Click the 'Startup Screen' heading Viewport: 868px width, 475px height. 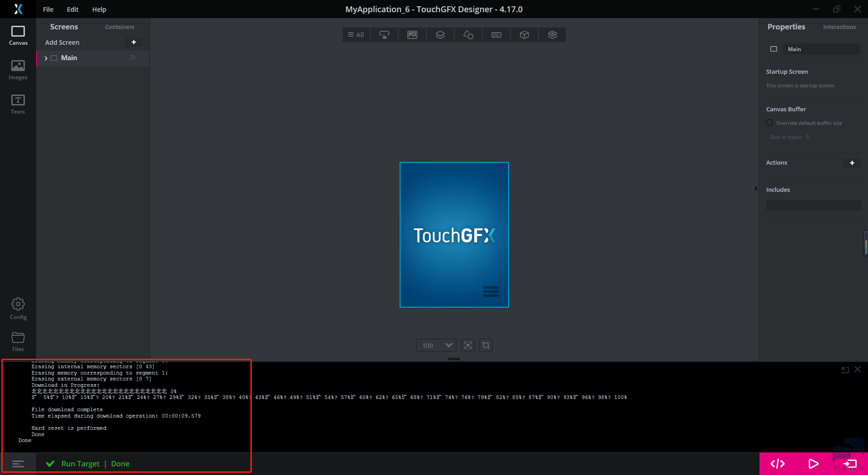tap(787, 71)
